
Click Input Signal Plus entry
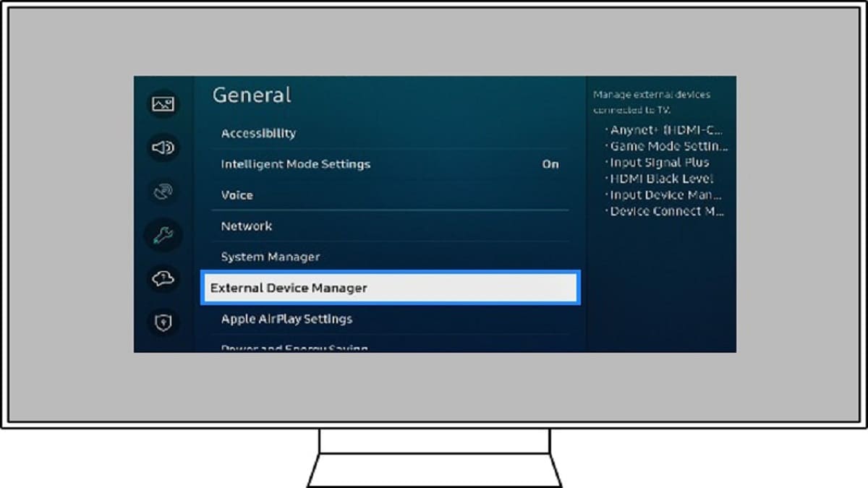click(x=659, y=163)
